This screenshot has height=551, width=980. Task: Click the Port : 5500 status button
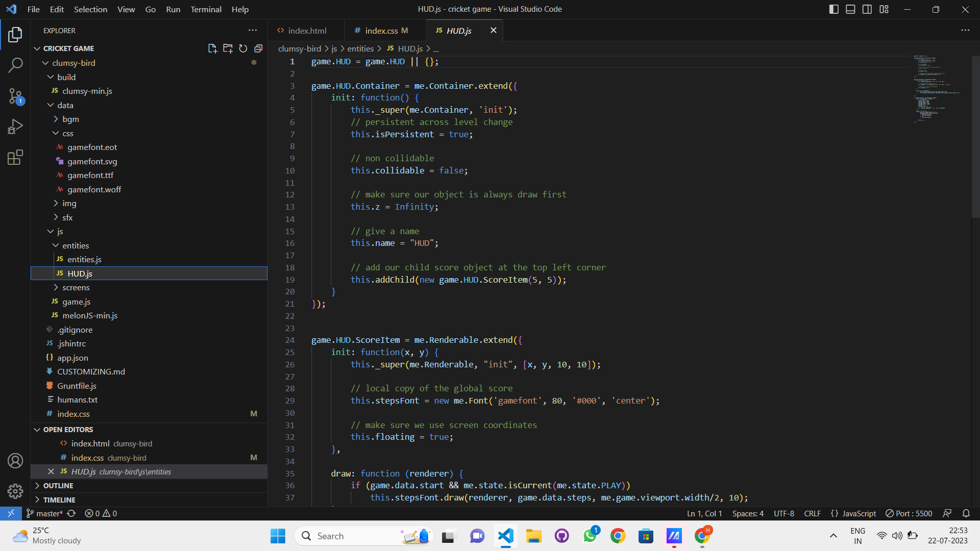pyautogui.click(x=909, y=513)
